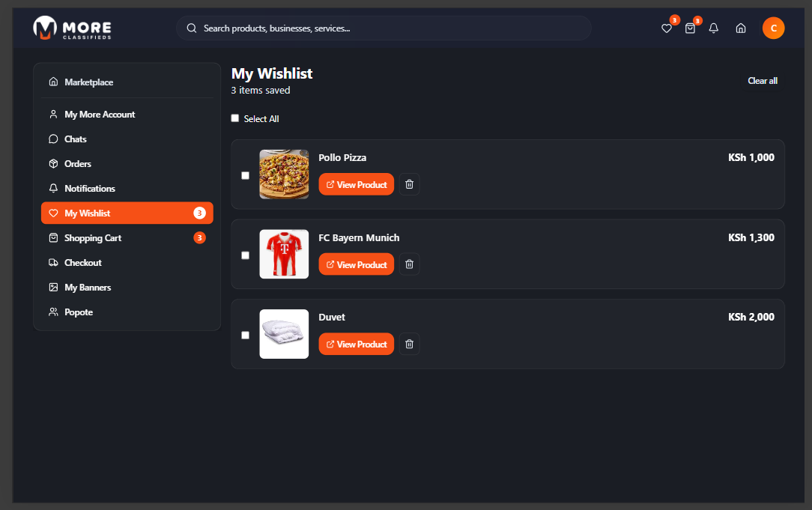This screenshot has height=510, width=812.
Task: Click the More Classifieds logo
Action: (x=73, y=28)
